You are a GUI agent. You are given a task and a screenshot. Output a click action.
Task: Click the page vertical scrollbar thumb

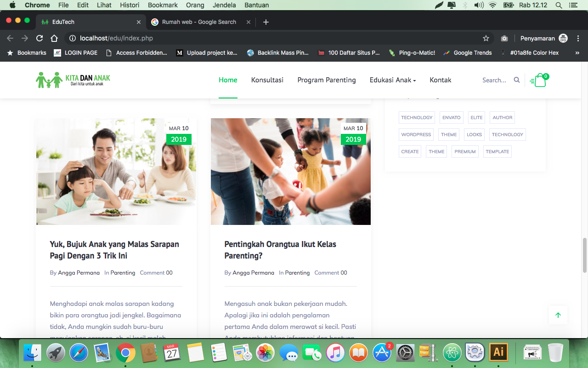(x=585, y=255)
